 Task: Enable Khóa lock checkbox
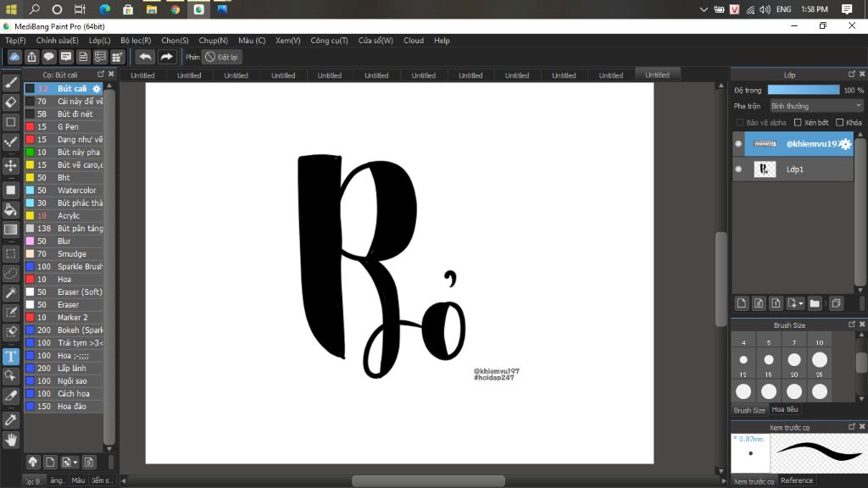840,122
